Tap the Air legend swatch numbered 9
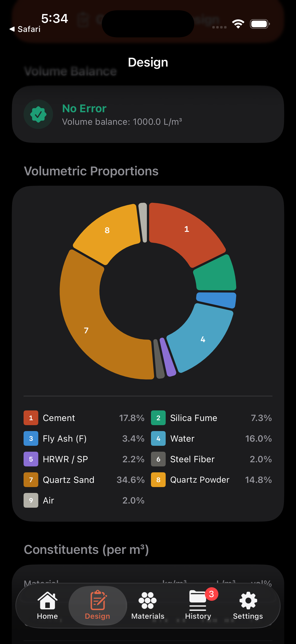Viewport: 296px width, 644px height. pyautogui.click(x=31, y=500)
